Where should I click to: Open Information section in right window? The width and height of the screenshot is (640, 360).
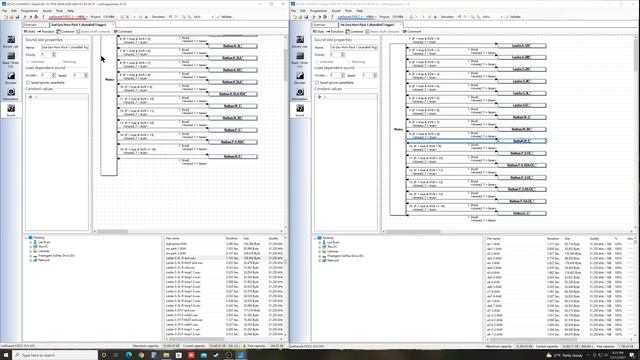(x=300, y=94)
